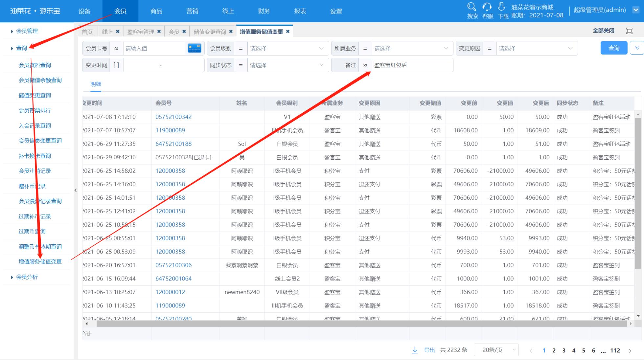Open 储值变更查询 in sidebar
Viewport: 644px width, 360px height.
click(34, 95)
